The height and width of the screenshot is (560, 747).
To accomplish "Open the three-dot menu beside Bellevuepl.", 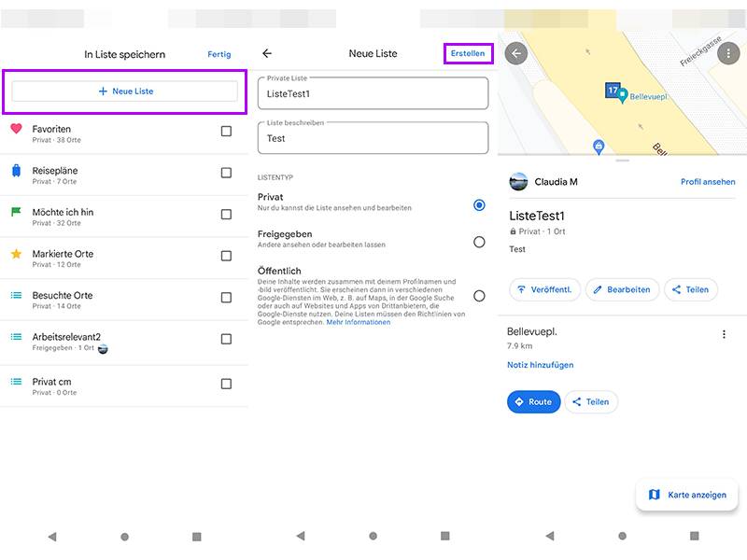I will 725,333.
